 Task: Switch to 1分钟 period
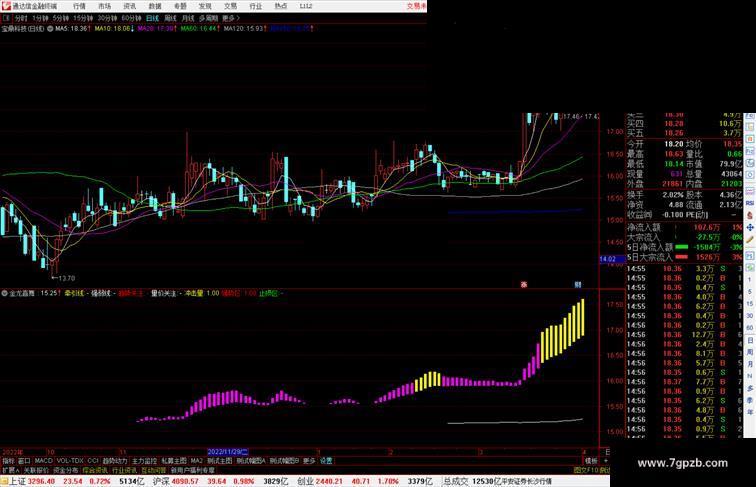tap(40, 18)
